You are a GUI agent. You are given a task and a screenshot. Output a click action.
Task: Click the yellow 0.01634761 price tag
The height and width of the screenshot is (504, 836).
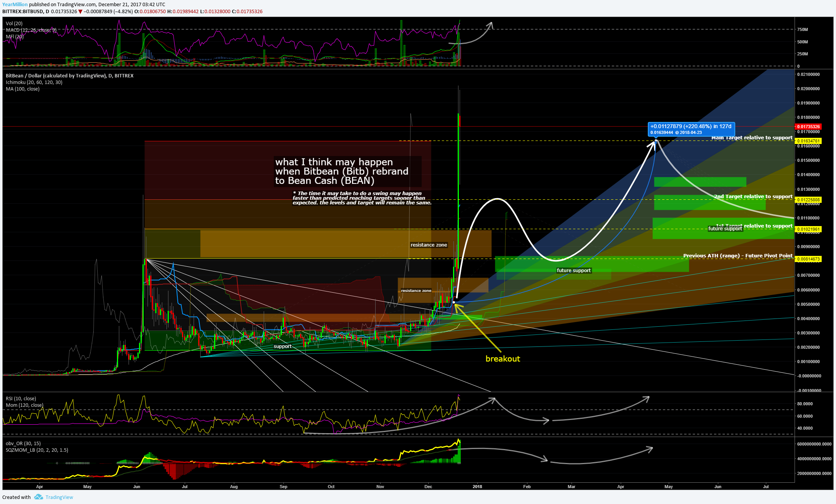tap(808, 141)
